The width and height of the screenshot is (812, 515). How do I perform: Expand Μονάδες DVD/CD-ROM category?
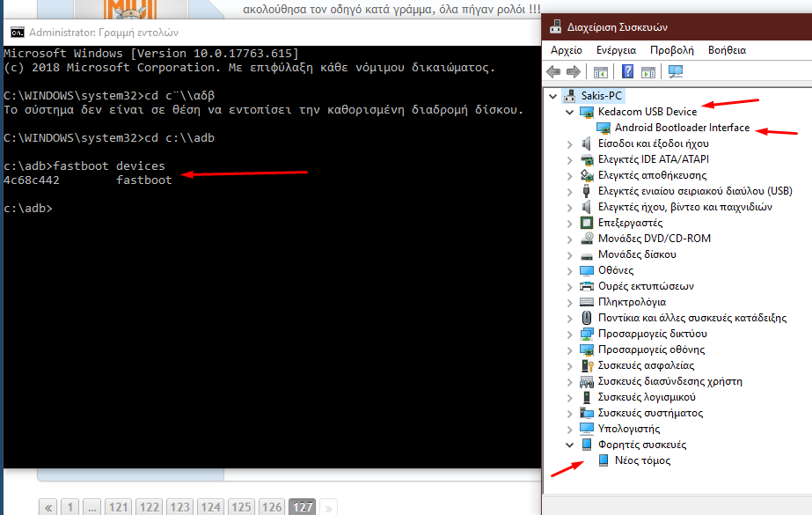click(x=570, y=239)
